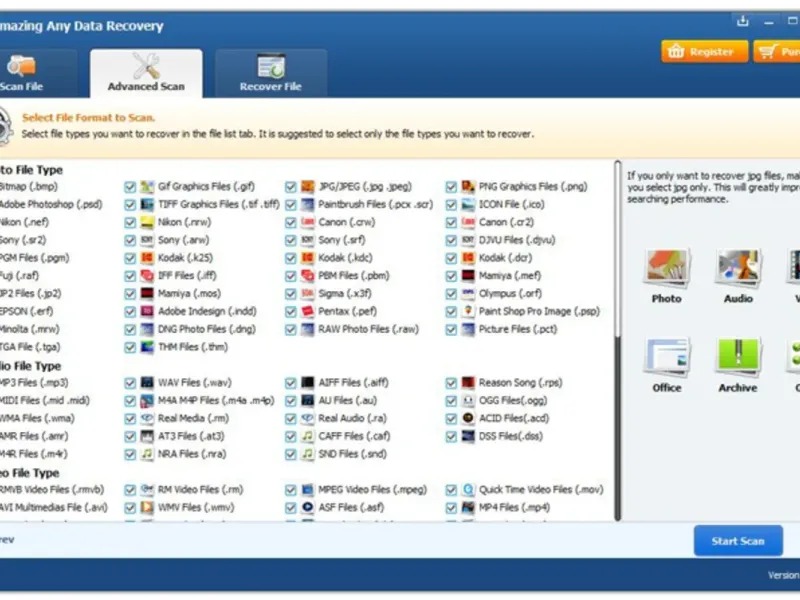The image size is (800, 600).
Task: Click the 'RM Video Files (.rm)' label
Action: pyautogui.click(x=201, y=490)
